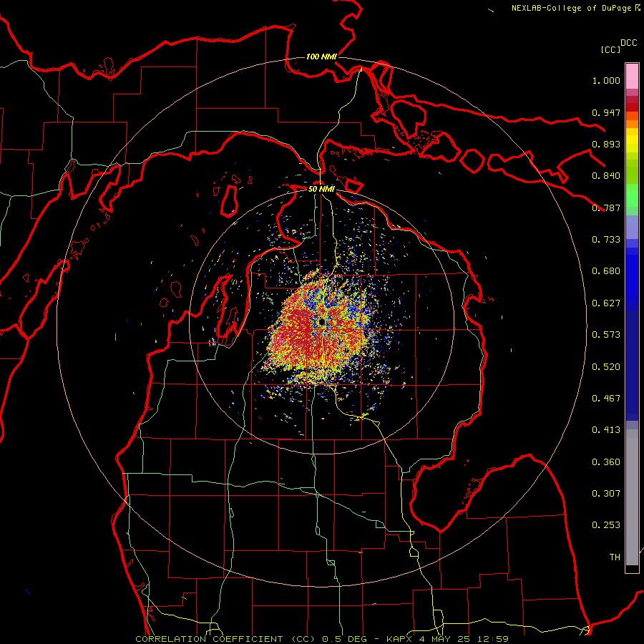Click the 1.000 color scale value

tap(606, 80)
